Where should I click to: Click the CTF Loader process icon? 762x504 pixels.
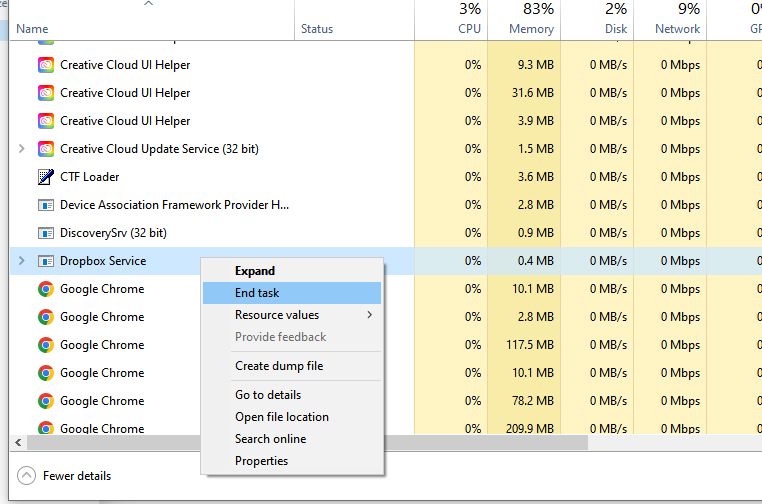click(x=45, y=177)
